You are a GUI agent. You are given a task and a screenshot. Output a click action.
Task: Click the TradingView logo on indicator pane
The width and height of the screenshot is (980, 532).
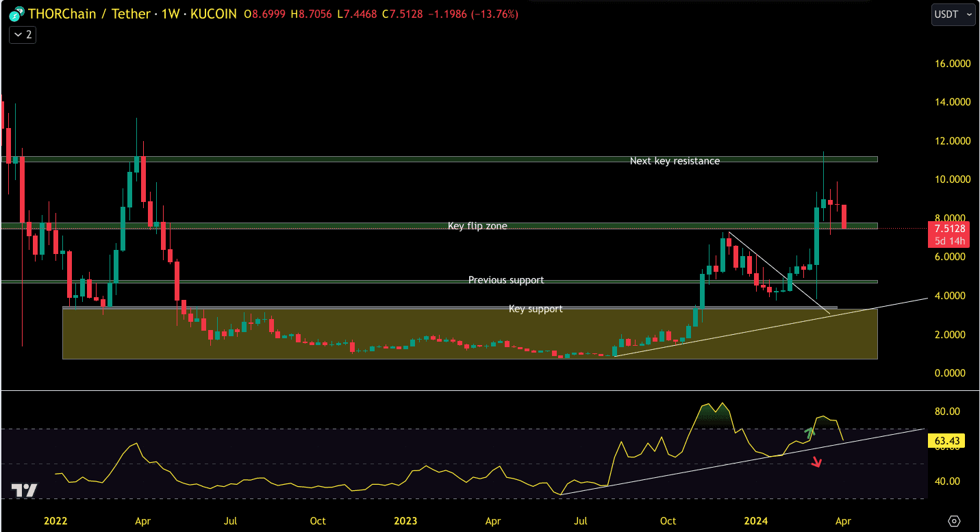point(25,490)
